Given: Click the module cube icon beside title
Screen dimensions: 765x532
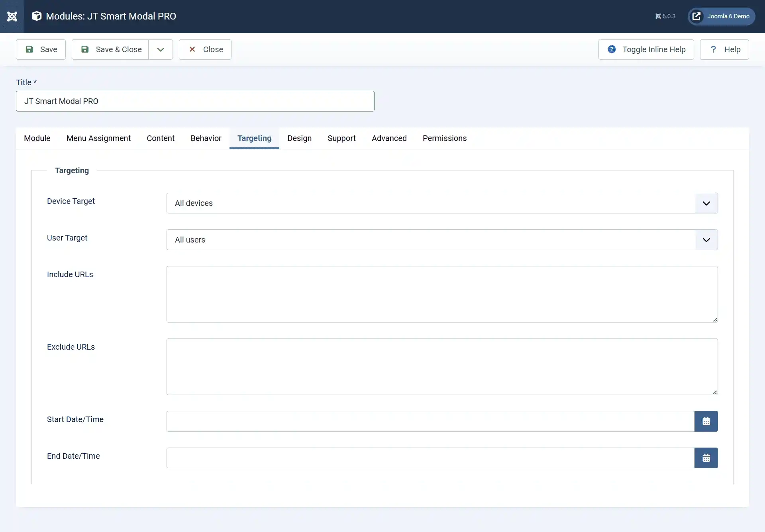Looking at the screenshot, I should (37, 16).
